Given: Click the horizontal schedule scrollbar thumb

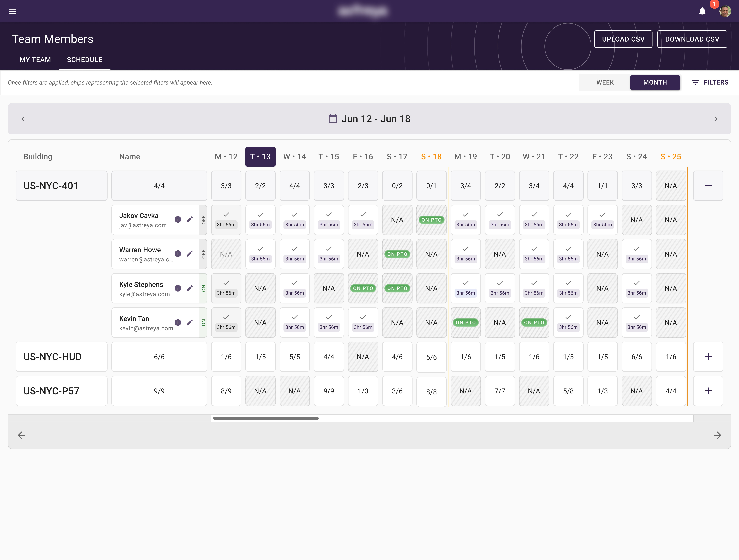Looking at the screenshot, I should point(266,418).
